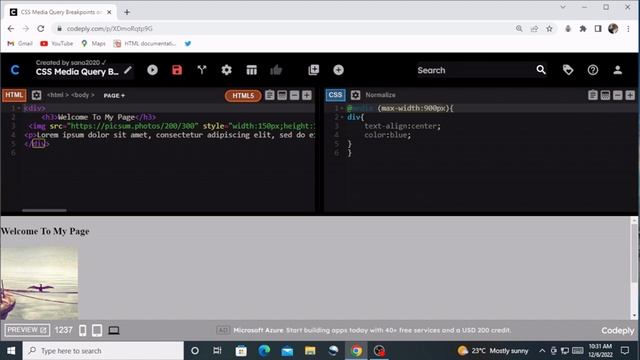The height and width of the screenshot is (360, 640).
Task: Expand the CSS pane with plus icon
Action: [x=630, y=95]
